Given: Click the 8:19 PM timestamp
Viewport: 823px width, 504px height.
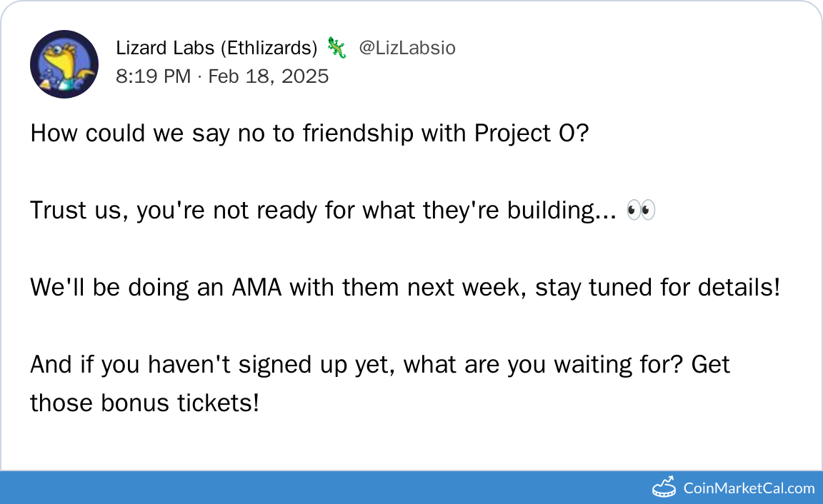Looking at the screenshot, I should click(153, 76).
